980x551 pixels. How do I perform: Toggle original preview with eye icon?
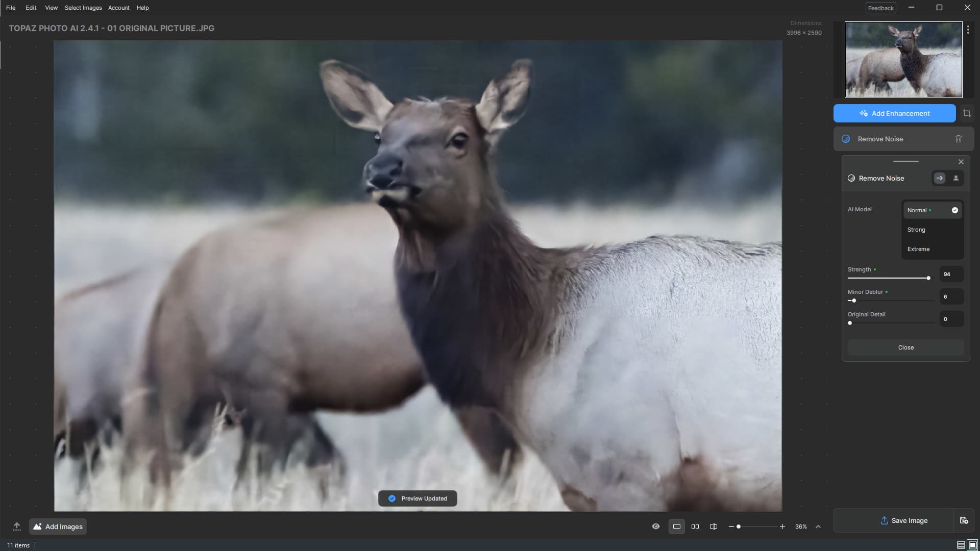(x=656, y=527)
